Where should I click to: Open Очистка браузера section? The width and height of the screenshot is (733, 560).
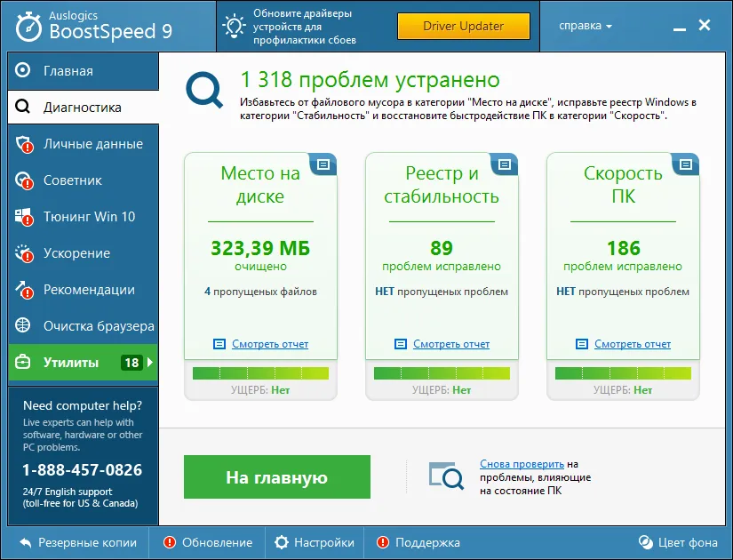point(84,325)
